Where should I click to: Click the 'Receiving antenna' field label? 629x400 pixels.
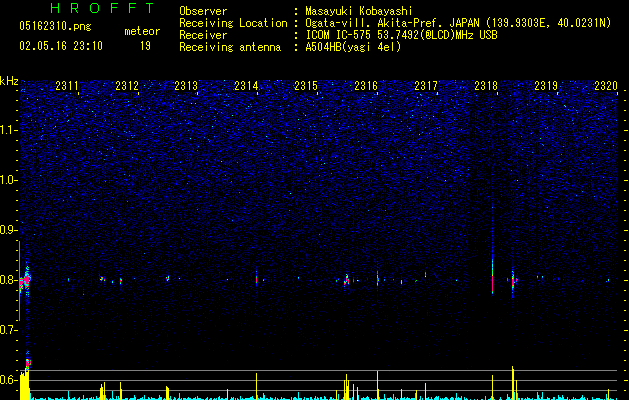tap(230, 47)
